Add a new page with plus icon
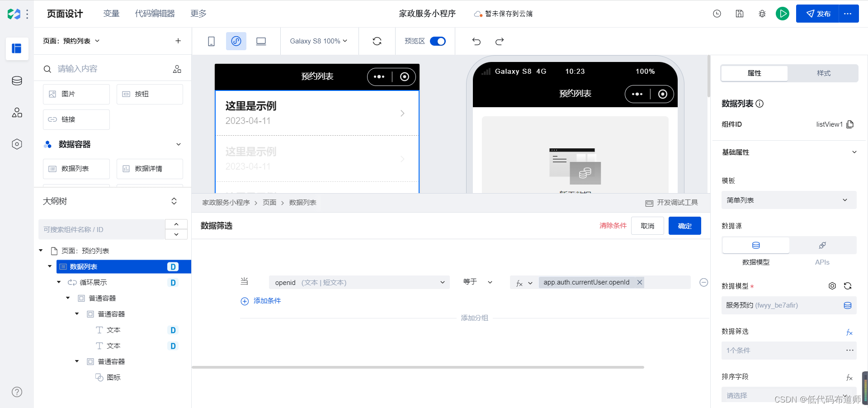Viewport: 868px width, 408px height. tap(178, 41)
